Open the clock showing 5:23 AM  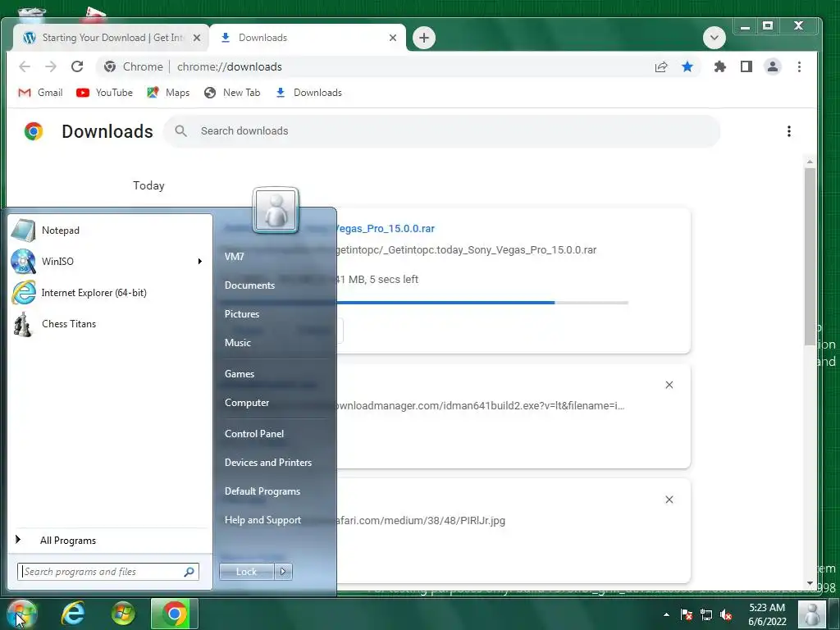[767, 614]
